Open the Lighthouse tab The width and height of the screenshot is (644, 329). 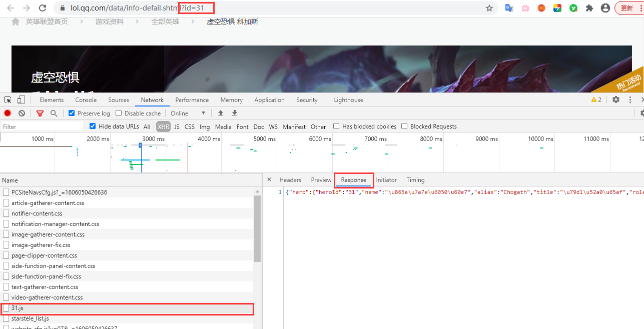tap(349, 100)
